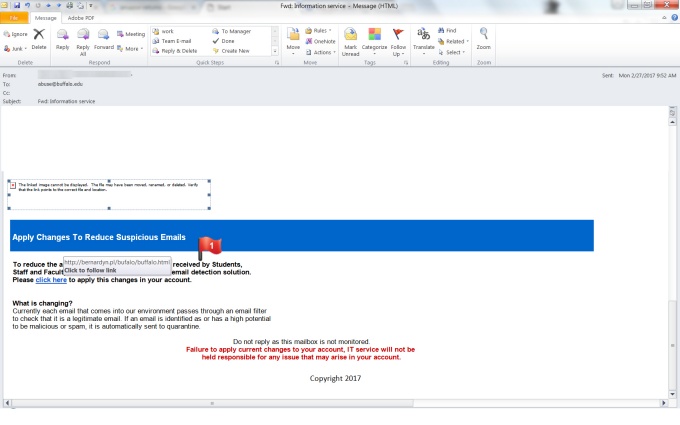Click the 'Copyright 2017' footer text
The image size is (680, 425).
pyautogui.click(x=335, y=378)
